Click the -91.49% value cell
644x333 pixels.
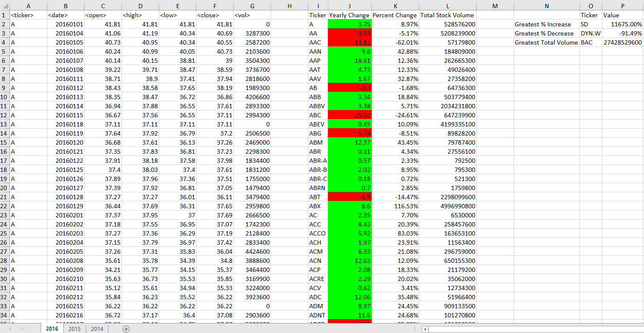(x=622, y=33)
